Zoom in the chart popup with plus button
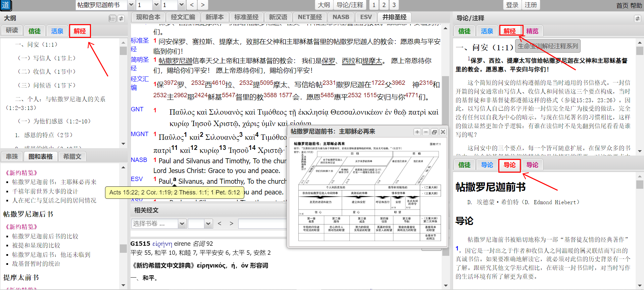 (417, 132)
